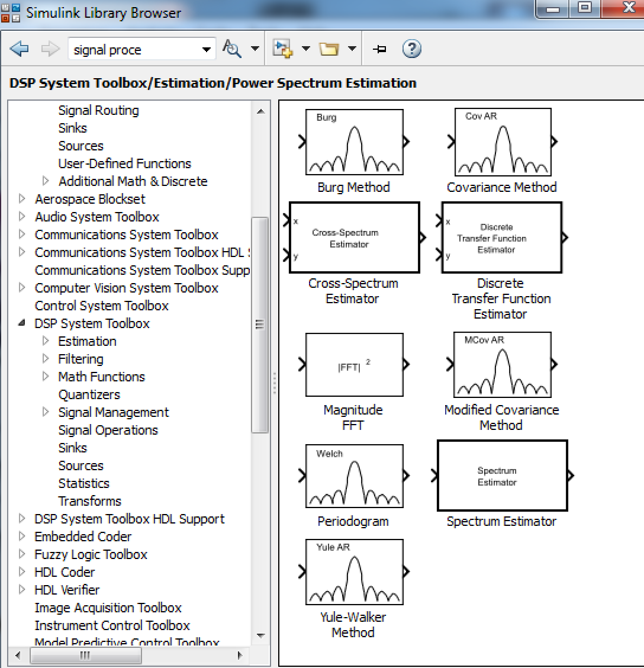Collapse the DSP System Toolbox node
This screenshot has height=668, width=644.
click(22, 323)
